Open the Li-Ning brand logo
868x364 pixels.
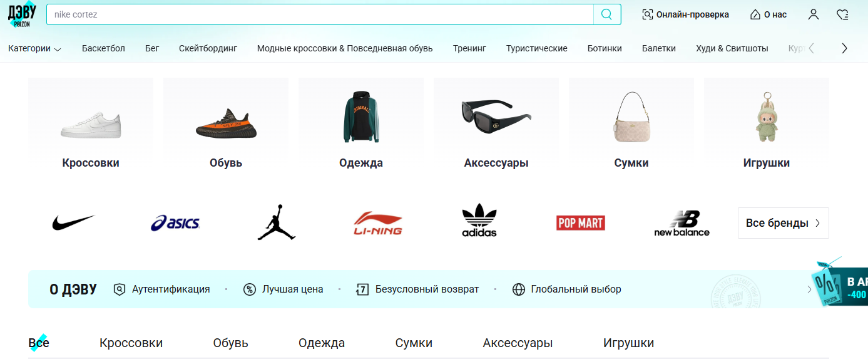tap(378, 223)
